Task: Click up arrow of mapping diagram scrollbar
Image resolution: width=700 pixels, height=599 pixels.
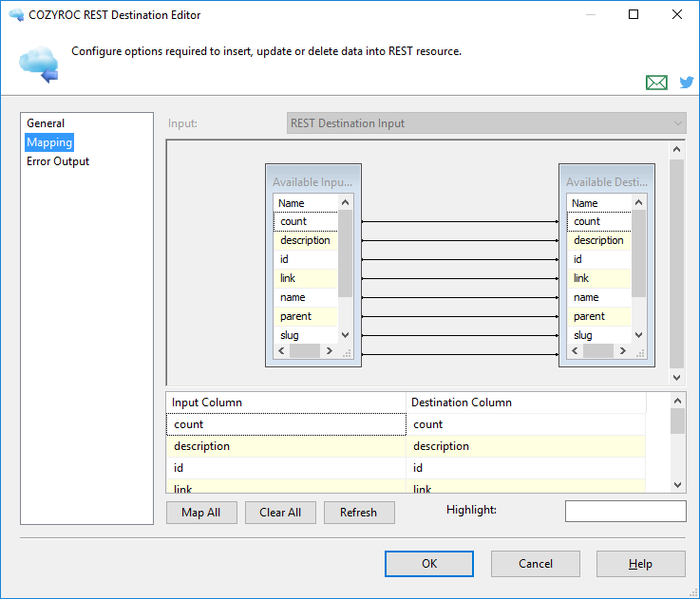Action: click(x=677, y=150)
